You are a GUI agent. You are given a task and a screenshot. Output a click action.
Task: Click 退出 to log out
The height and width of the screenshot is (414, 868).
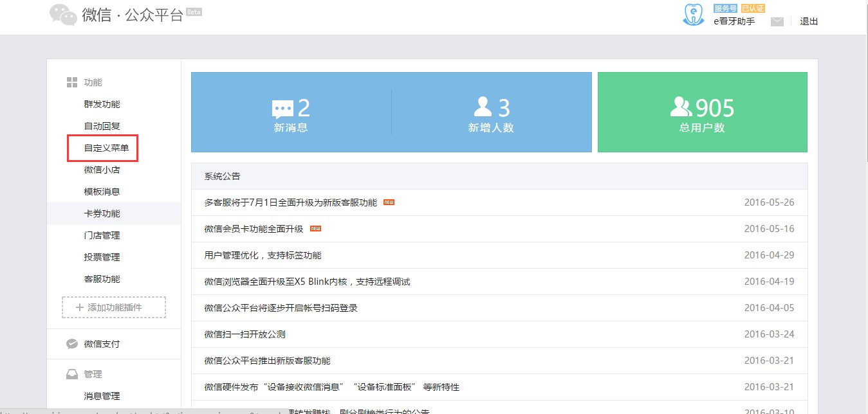809,21
